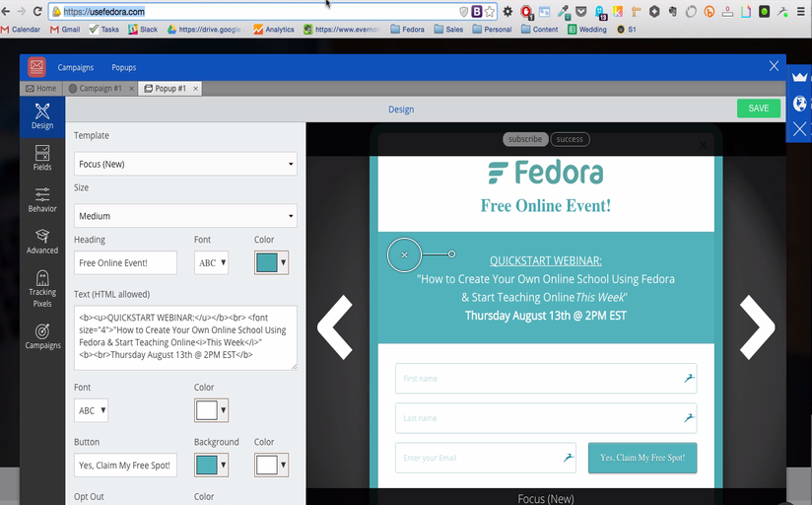812x505 pixels.
Task: Click the Pocket extension icon
Action: coord(581,12)
